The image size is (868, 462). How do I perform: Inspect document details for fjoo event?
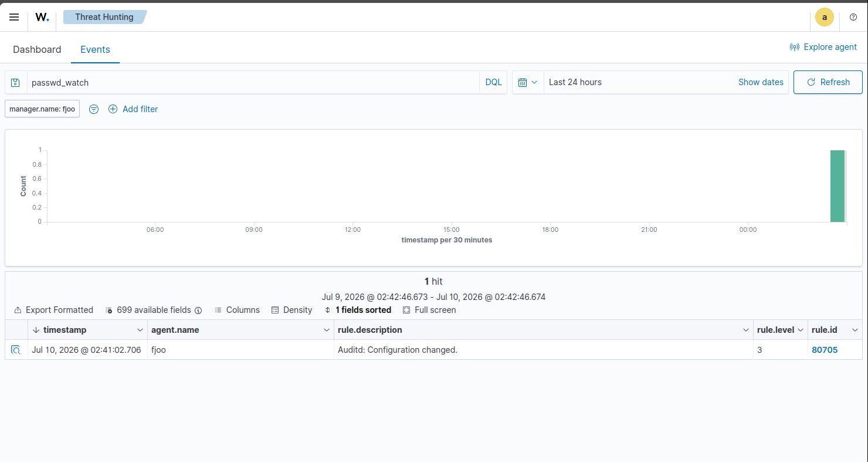click(16, 350)
